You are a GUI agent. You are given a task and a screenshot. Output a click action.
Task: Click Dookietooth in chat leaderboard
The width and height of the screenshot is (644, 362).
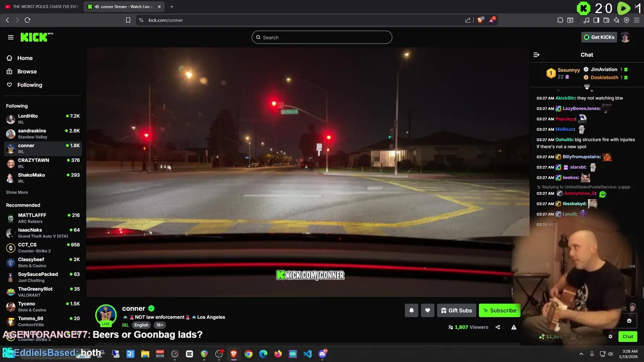point(604,77)
